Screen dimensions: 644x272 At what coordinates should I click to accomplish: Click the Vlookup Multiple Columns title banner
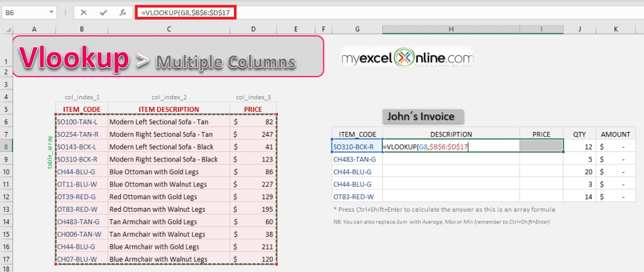pyautogui.click(x=168, y=57)
